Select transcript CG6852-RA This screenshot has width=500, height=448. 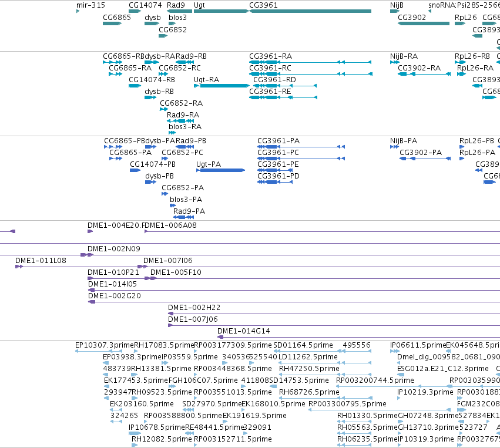(181, 103)
